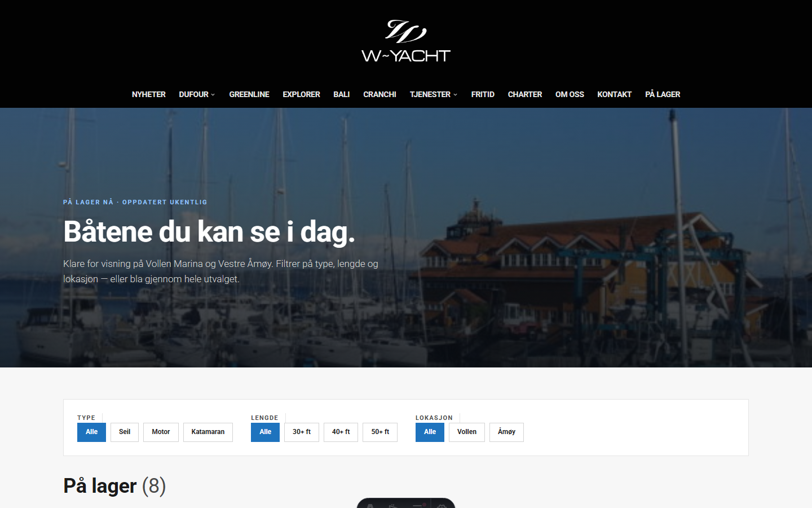
Task: Go to the Greenline page
Action: 249,94
